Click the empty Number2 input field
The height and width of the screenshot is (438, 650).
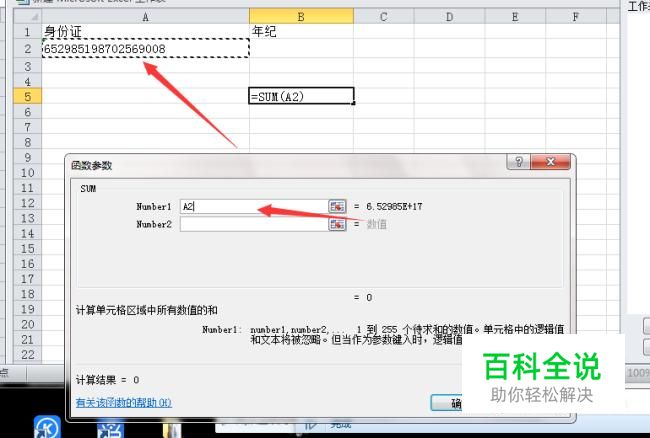[254, 224]
